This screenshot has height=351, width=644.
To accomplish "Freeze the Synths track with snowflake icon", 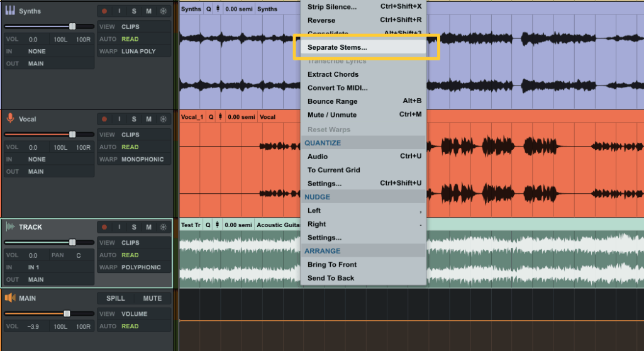I will tap(163, 11).
